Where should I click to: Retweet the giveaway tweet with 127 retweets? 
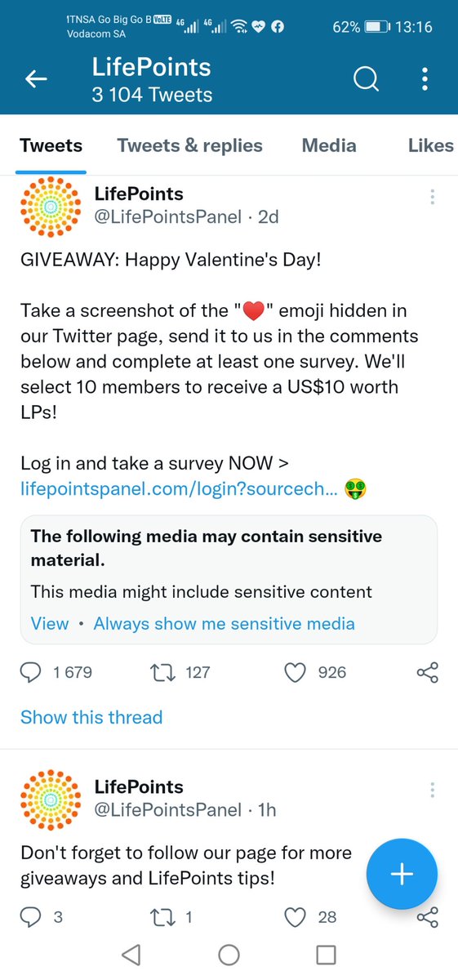[163, 672]
